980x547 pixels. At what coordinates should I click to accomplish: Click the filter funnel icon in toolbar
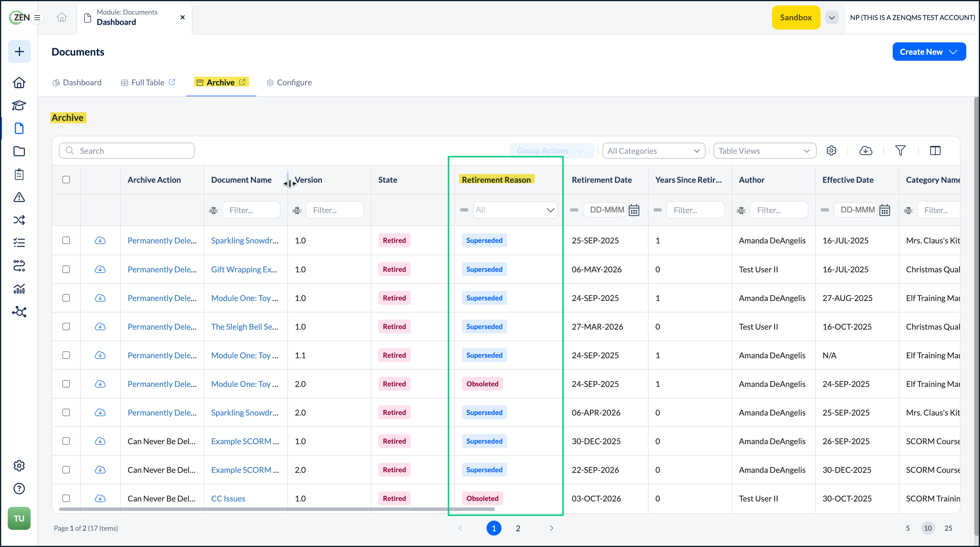coord(900,151)
